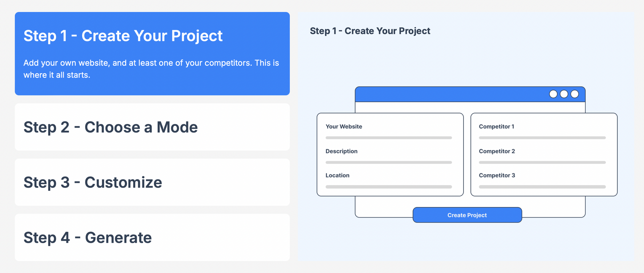Click the Description field bar

point(389,162)
